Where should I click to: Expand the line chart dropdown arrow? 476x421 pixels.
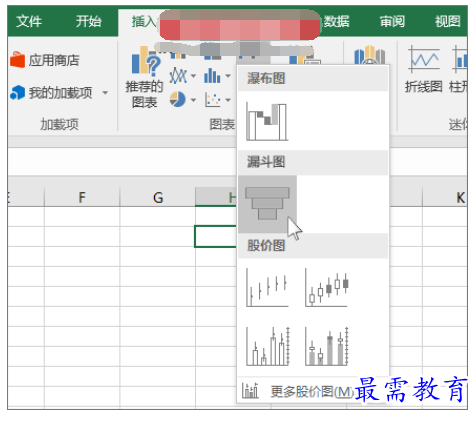point(193,76)
